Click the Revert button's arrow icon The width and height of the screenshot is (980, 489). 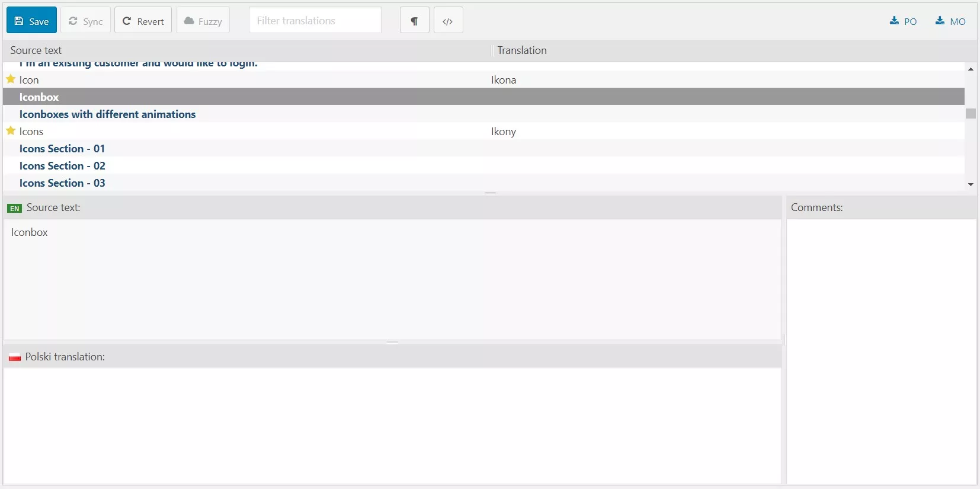pyautogui.click(x=127, y=21)
